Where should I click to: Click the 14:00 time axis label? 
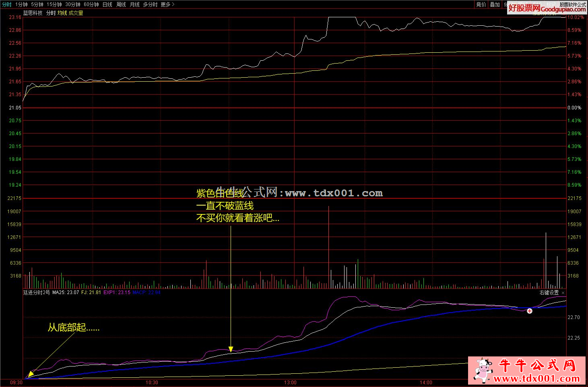(426, 383)
